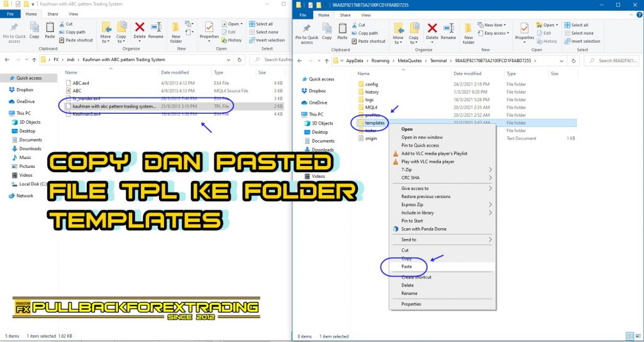Open address bar history dropdown in left window
The width and height of the screenshot is (644, 342).
pos(229,60)
